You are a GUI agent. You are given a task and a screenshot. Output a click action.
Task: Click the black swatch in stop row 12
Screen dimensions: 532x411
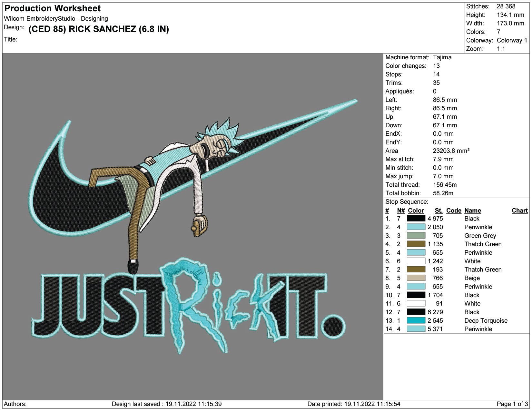tap(416, 312)
